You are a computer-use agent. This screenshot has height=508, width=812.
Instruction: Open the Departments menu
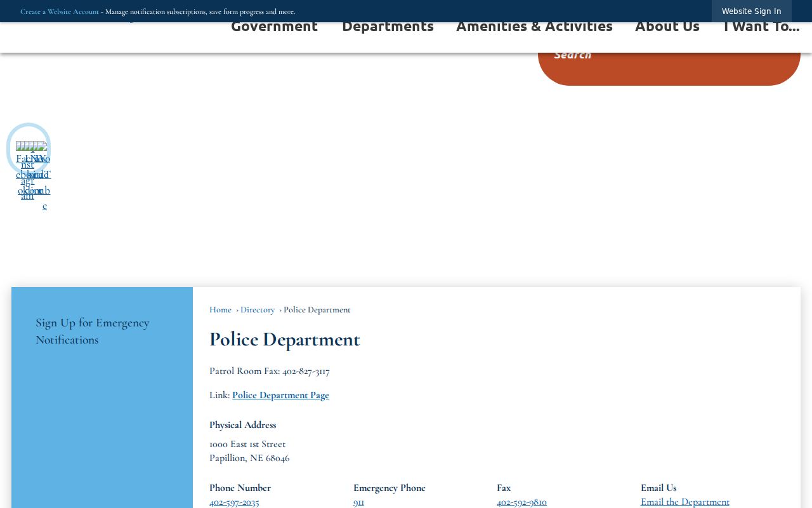[388, 27]
